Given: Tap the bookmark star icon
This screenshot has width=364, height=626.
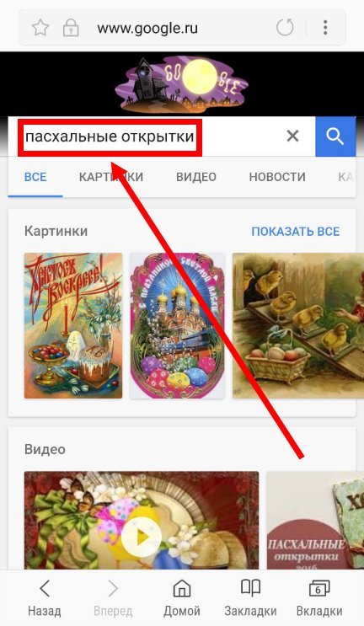Looking at the screenshot, I should tap(40, 28).
